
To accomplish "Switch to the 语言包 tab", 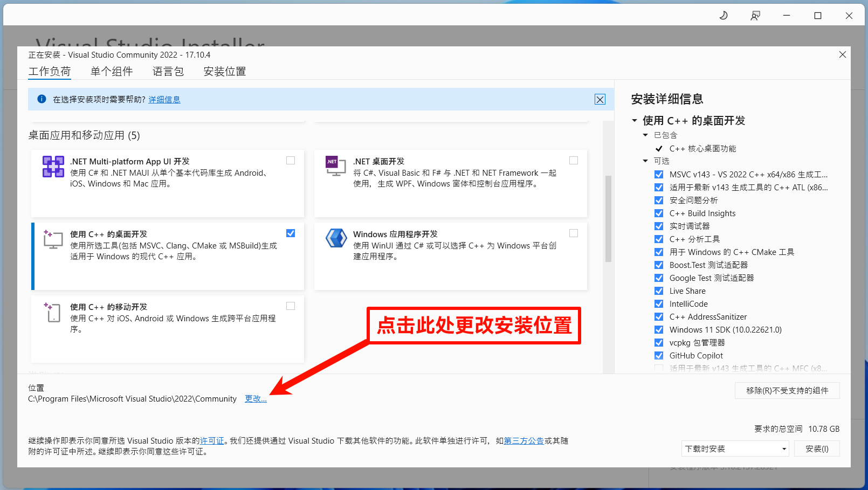I will [x=168, y=72].
